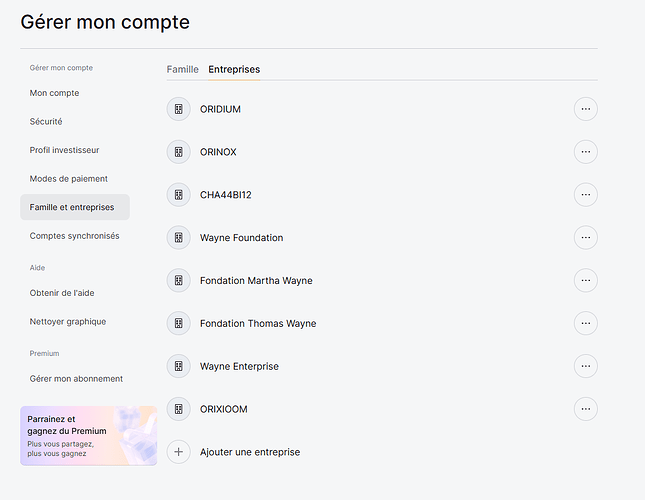Click the building icon beside Wayne Foundation
645x500 pixels.
click(178, 238)
